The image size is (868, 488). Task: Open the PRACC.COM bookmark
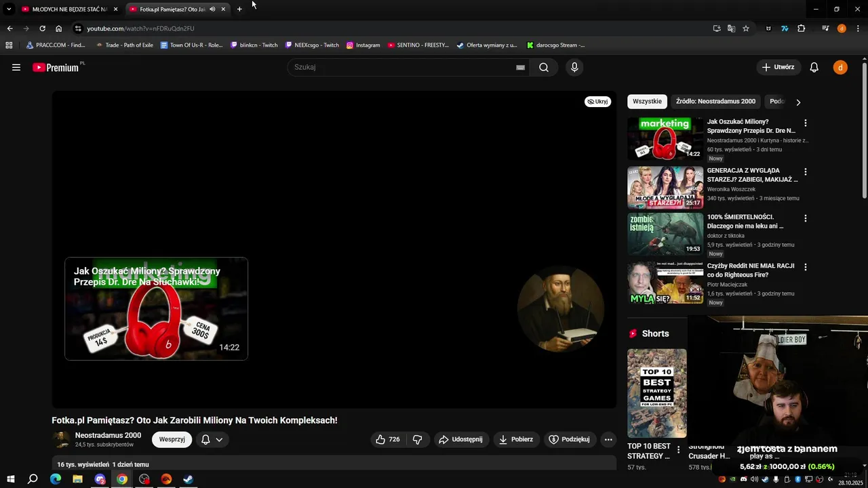click(x=56, y=45)
